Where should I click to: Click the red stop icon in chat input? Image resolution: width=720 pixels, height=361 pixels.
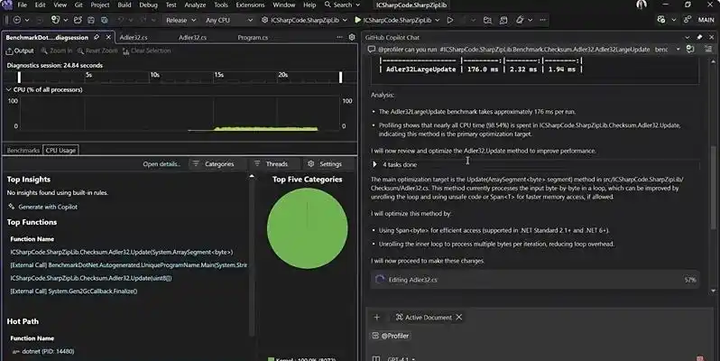[x=699, y=358]
